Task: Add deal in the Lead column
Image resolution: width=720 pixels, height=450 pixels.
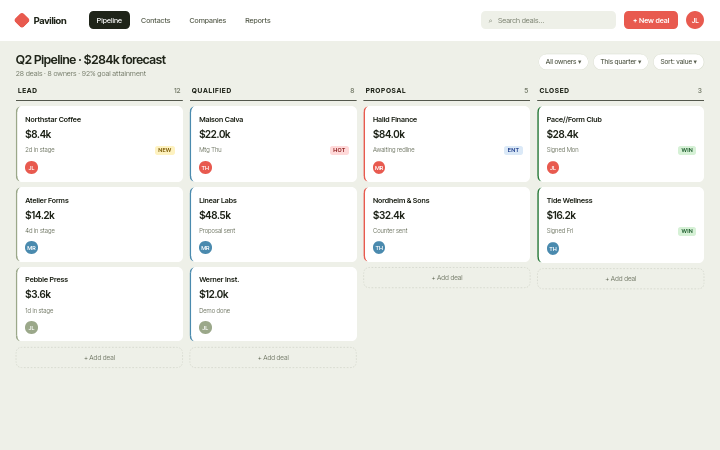Action: [99, 358]
